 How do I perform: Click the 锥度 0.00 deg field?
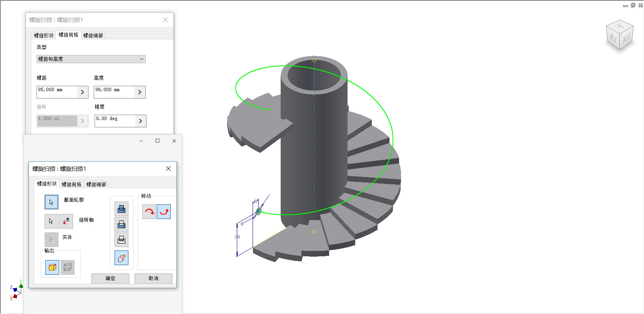coord(115,121)
